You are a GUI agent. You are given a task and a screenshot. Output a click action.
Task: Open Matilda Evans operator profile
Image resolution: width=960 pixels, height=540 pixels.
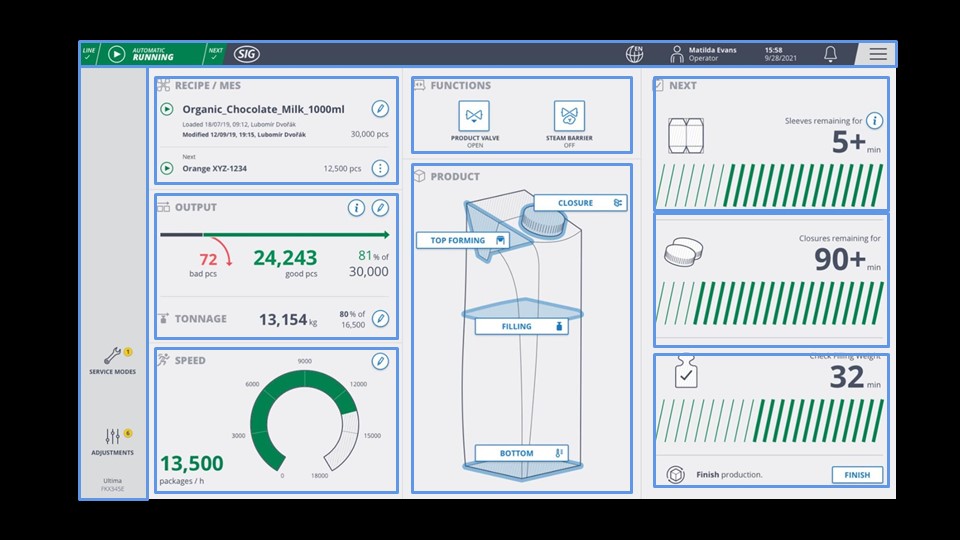click(x=703, y=54)
